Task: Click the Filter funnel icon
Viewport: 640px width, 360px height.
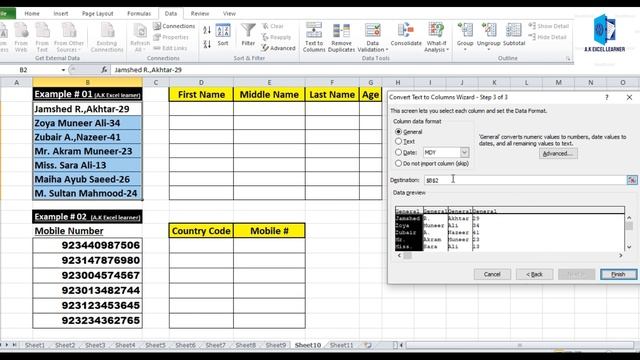Action: (248, 34)
